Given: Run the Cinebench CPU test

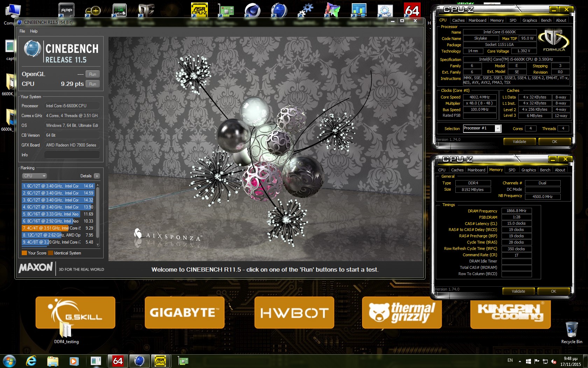Looking at the screenshot, I should pos(92,84).
